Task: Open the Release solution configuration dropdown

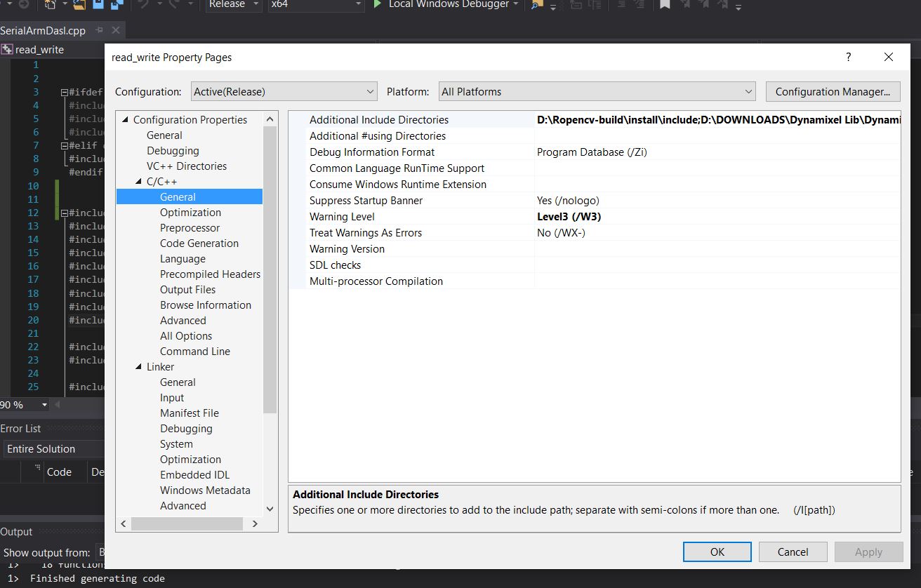Action: click(x=234, y=4)
